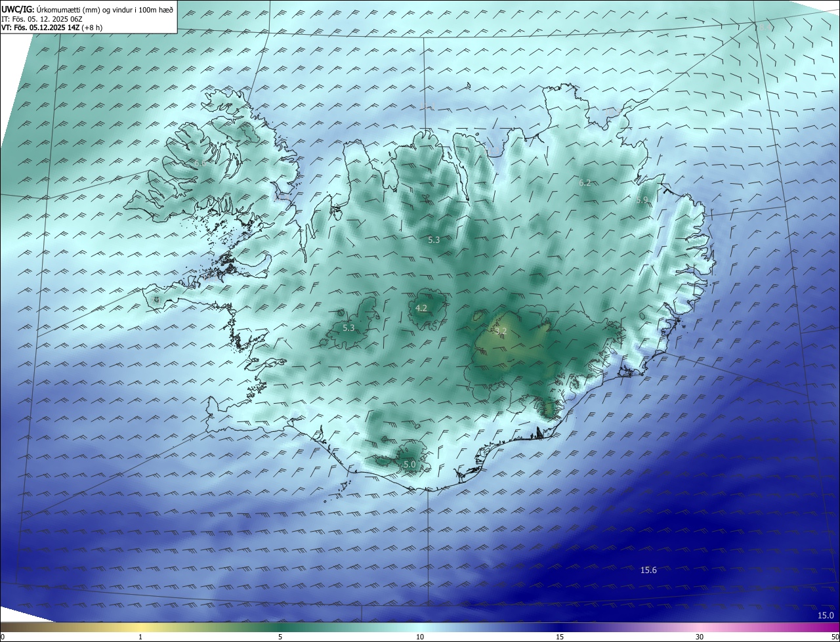The image size is (840, 642).
Task: Click the 5.9 value label on the map
Action: [x=642, y=200]
